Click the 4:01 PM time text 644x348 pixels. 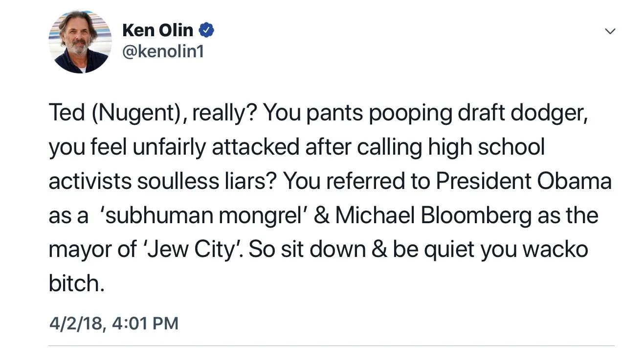tap(145, 323)
